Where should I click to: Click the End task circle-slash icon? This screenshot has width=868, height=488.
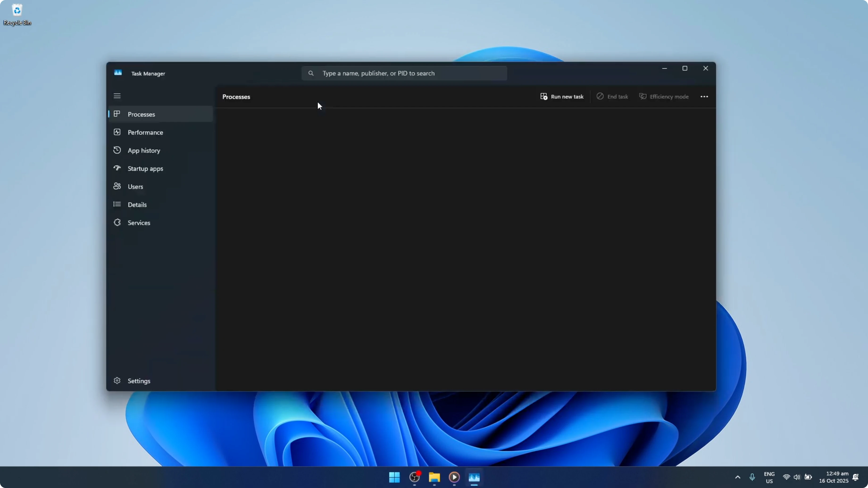click(600, 96)
